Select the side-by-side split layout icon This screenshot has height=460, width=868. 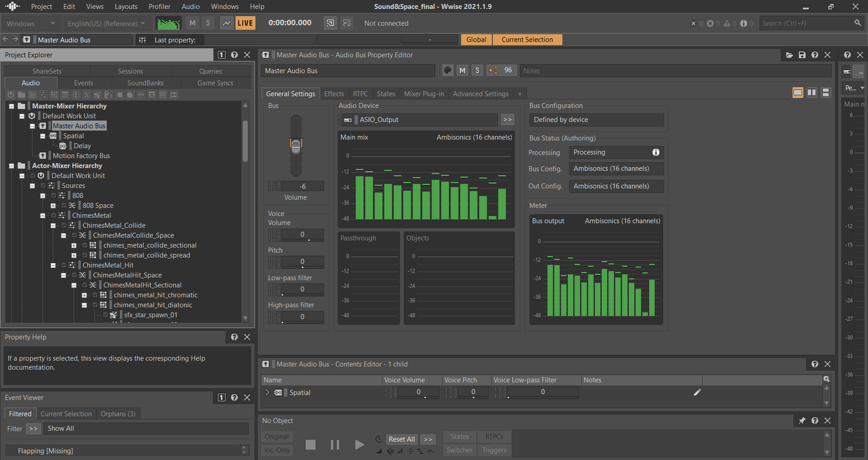coord(812,93)
